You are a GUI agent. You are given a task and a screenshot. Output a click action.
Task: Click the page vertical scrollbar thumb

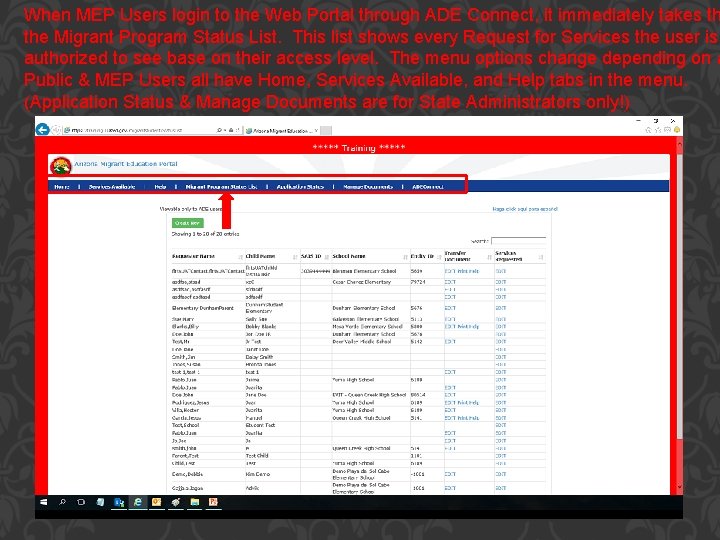pos(679,298)
